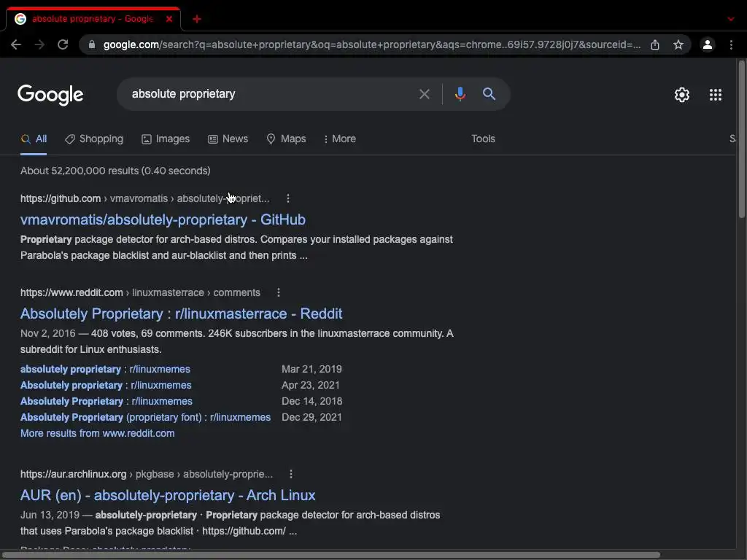
Task: Click the address bar URL
Action: click(371, 44)
